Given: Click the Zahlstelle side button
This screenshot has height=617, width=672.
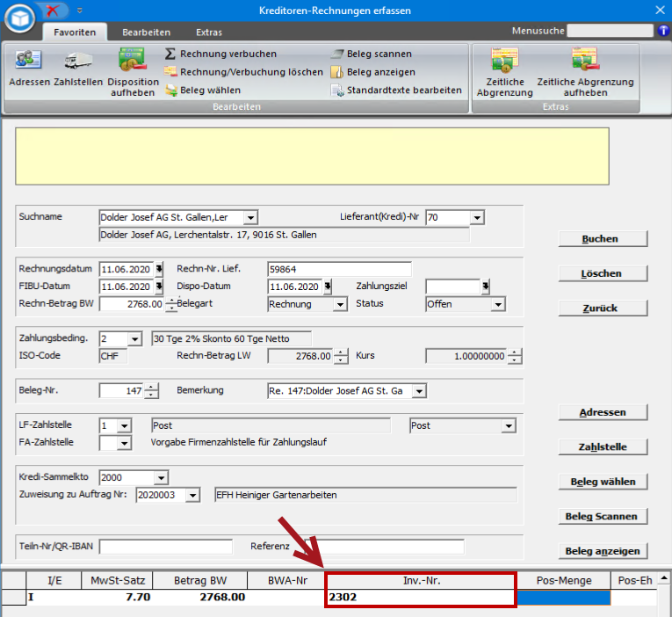Looking at the screenshot, I should [603, 447].
